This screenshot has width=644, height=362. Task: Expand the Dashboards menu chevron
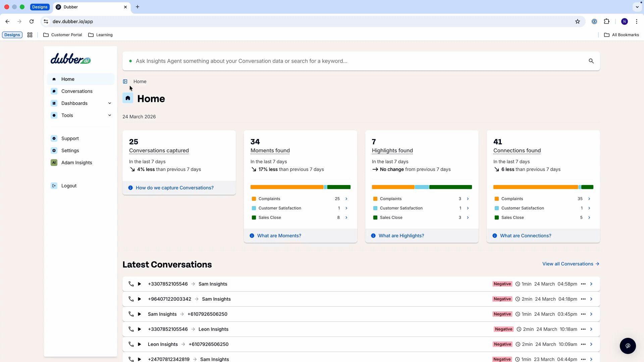point(110,103)
